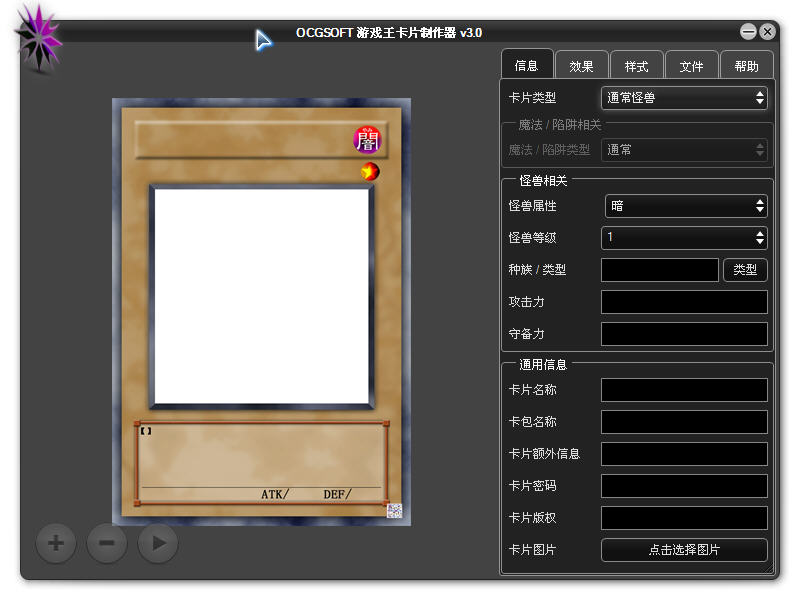800x600 pixels.
Task: Open the 样式 tab
Action: 637,66
